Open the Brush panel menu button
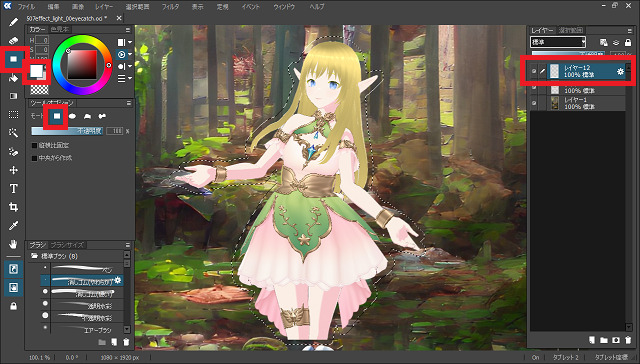 (128, 245)
